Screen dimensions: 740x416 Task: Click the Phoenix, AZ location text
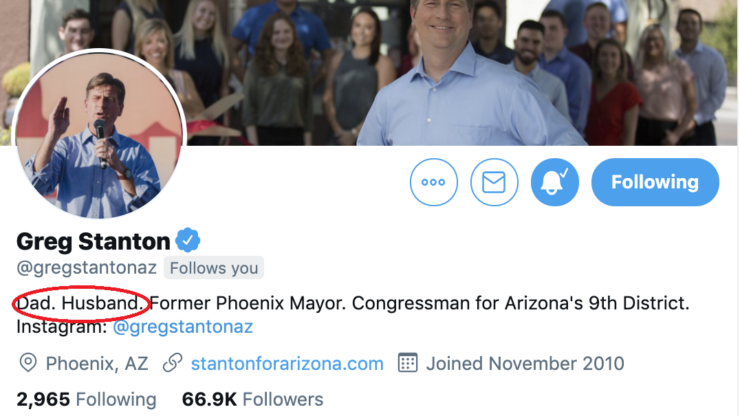(x=97, y=364)
